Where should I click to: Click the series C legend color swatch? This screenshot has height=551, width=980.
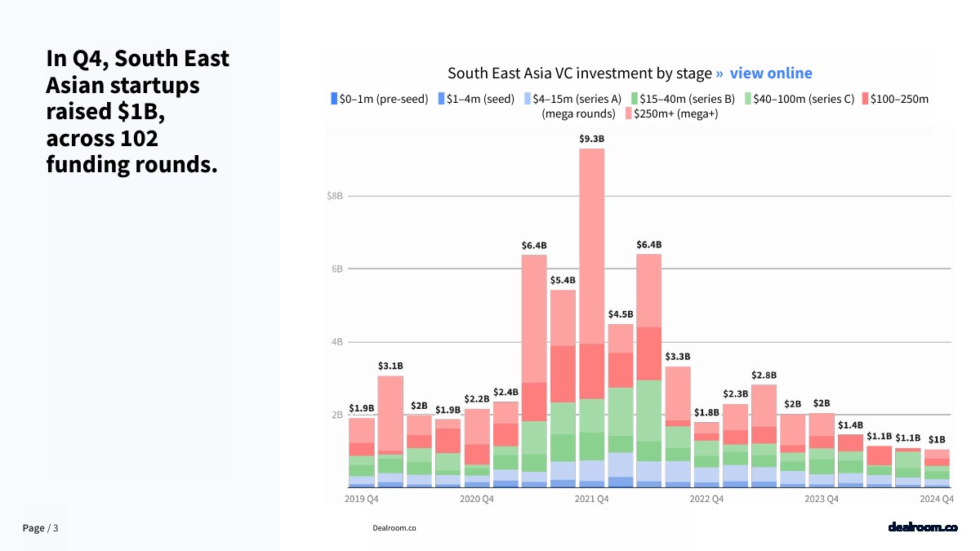coord(748,99)
